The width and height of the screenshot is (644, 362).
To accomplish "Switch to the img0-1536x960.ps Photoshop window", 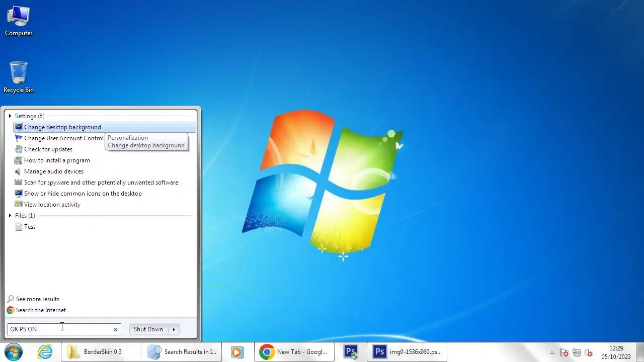I will coord(408,351).
